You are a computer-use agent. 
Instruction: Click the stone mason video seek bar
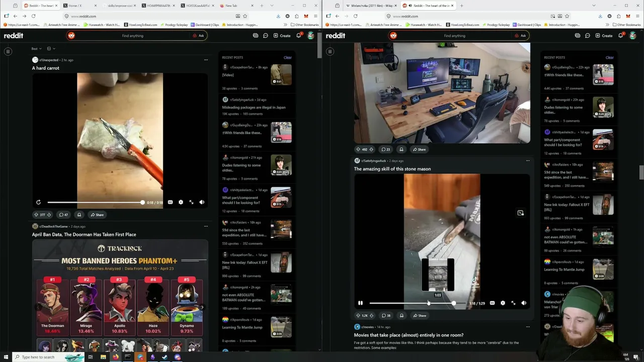click(418, 303)
